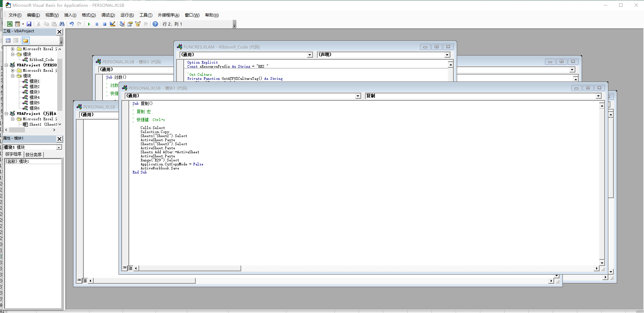Open the 模块1 object dropdown in Properties
644x313 pixels.
click(59, 147)
